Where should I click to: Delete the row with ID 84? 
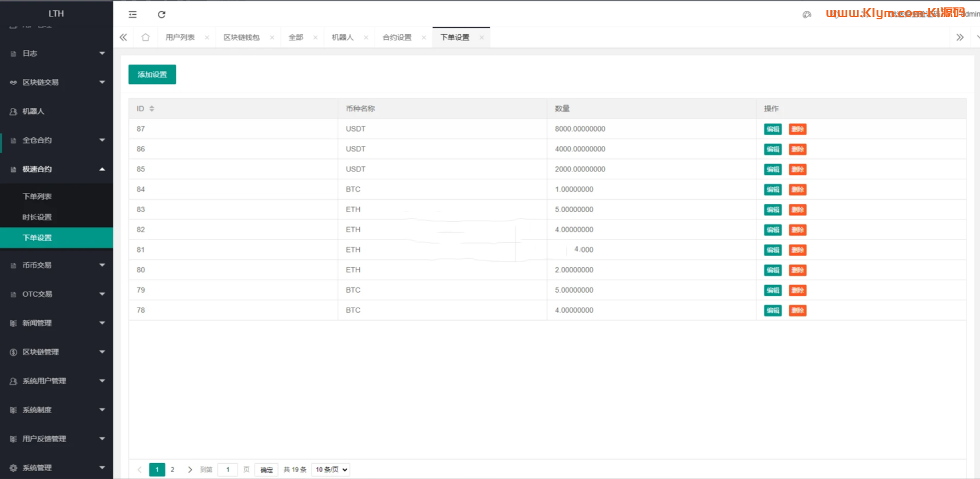797,190
